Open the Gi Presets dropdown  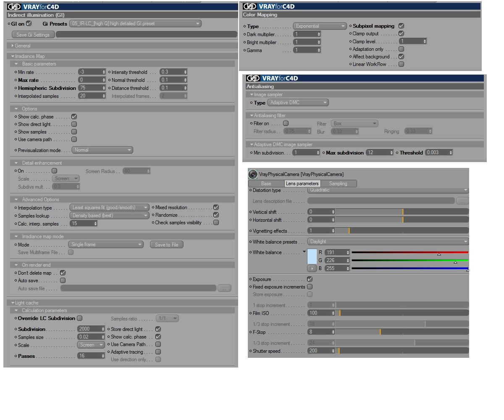[135, 24]
